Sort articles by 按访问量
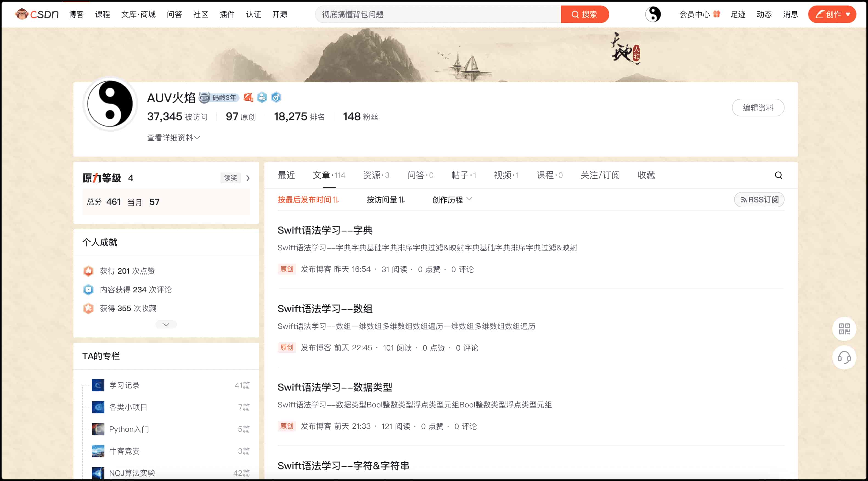Screen dimensions: 868x481 point(385,200)
